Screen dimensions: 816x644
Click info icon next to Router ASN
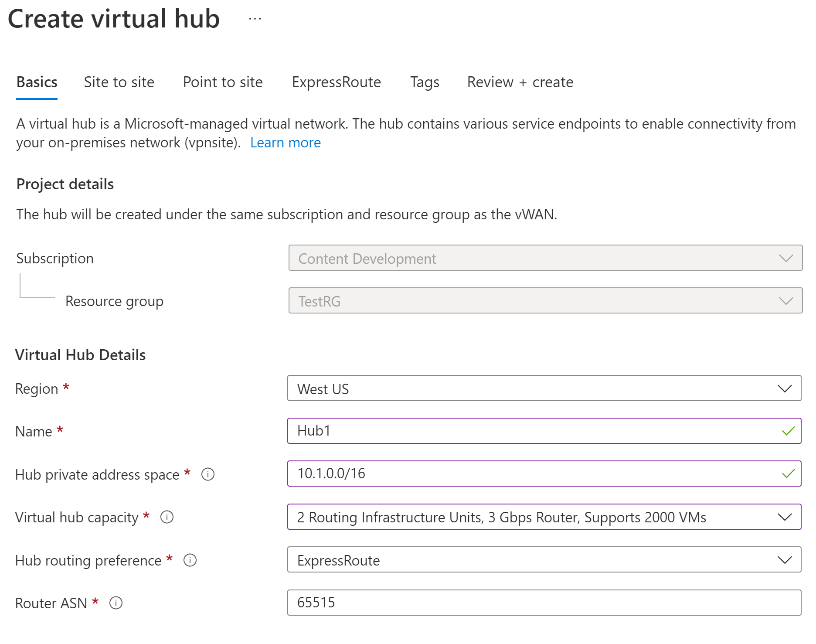click(x=116, y=603)
